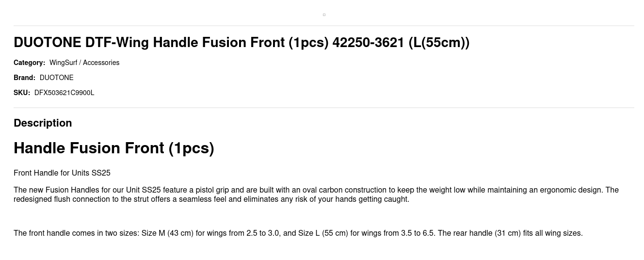Select the SKU code DFX503621C9900L
This screenshot has height=260, width=644.
(64, 93)
